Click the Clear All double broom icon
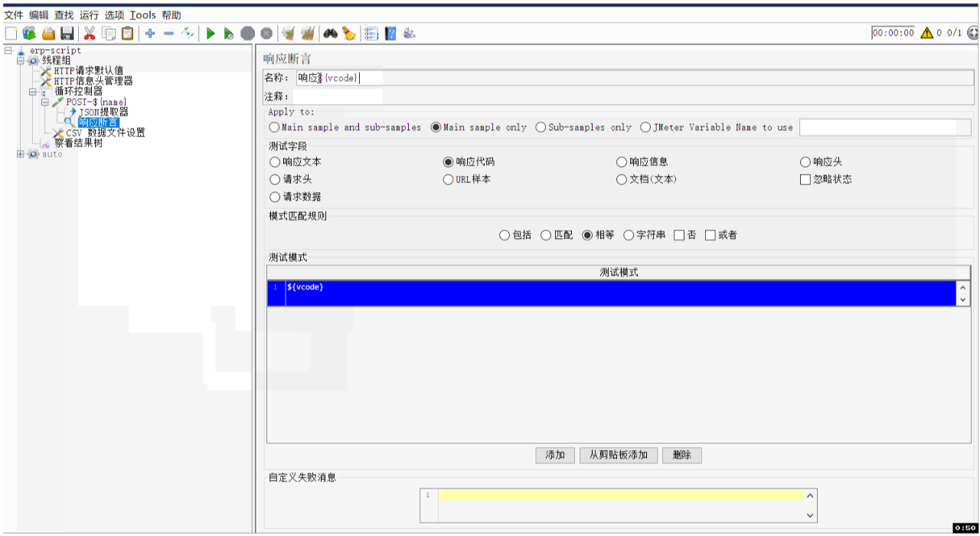The width and height of the screenshot is (980, 536). tap(308, 33)
